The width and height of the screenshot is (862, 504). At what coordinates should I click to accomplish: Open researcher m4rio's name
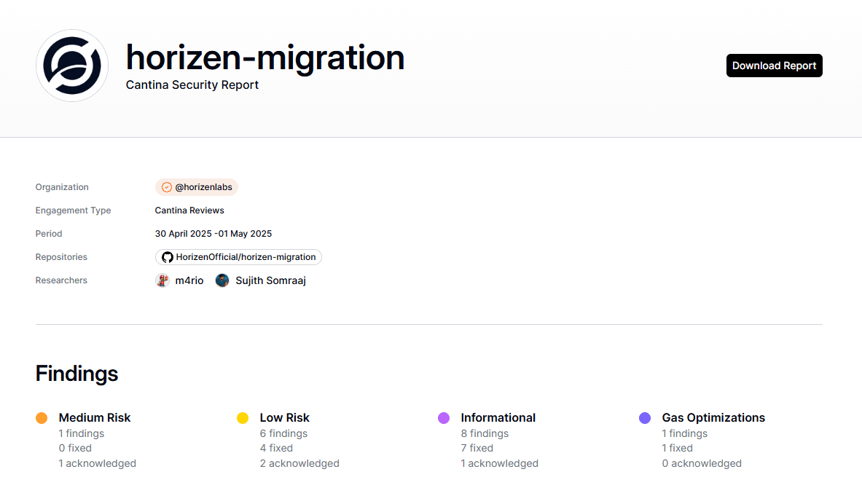(189, 280)
